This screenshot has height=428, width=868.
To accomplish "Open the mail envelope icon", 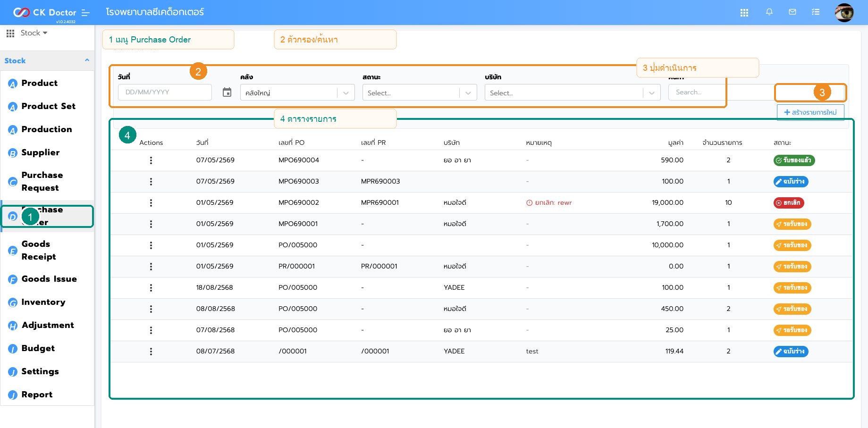I will click(792, 12).
